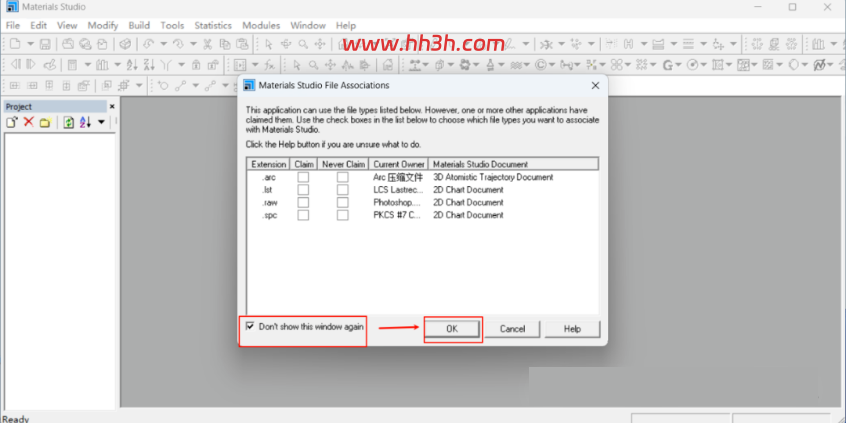Click the Save floppy disk icon

(x=45, y=44)
